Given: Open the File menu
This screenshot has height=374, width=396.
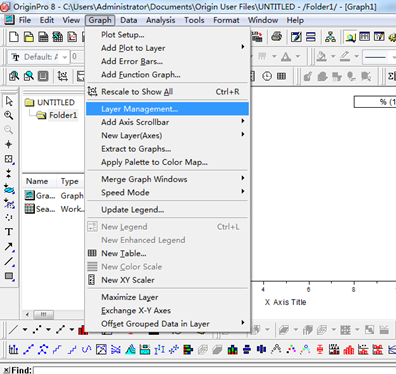Looking at the screenshot, I should [25, 20].
